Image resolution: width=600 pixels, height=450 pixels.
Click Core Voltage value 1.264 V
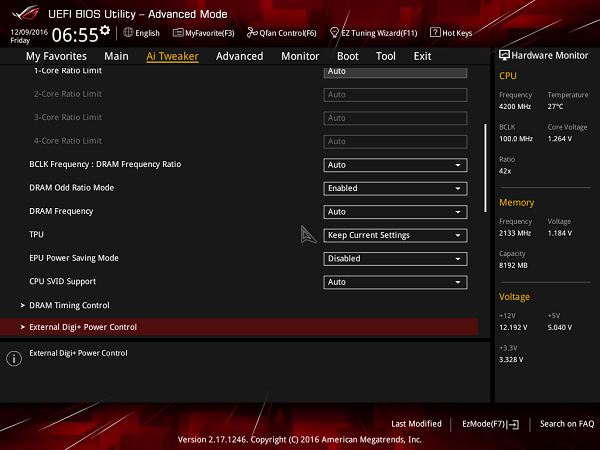(x=560, y=139)
